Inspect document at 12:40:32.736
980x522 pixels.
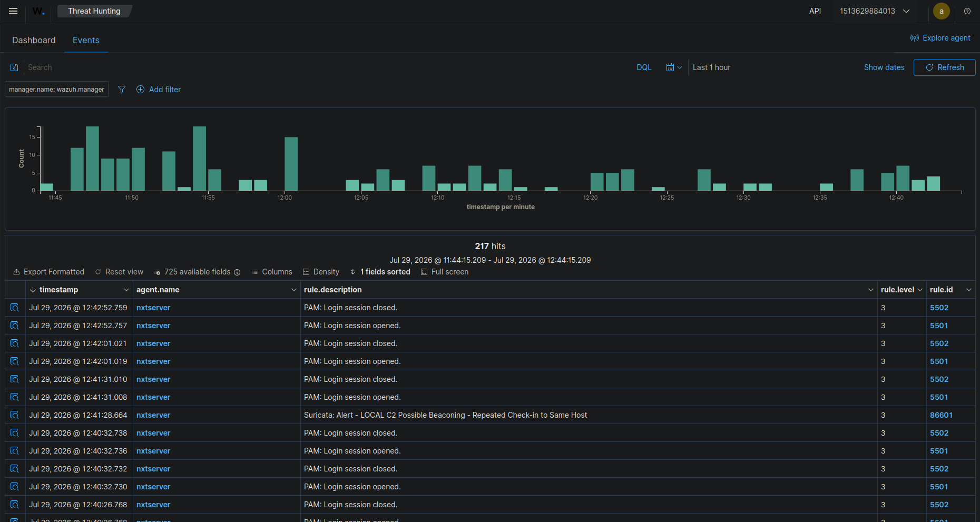(15, 451)
